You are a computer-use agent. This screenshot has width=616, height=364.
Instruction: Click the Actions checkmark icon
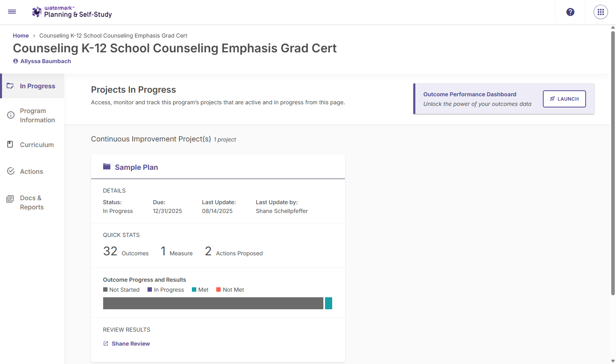[x=11, y=171]
